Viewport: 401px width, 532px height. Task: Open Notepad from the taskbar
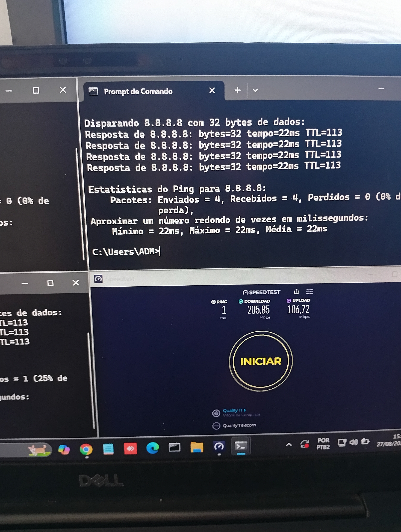[x=108, y=449]
